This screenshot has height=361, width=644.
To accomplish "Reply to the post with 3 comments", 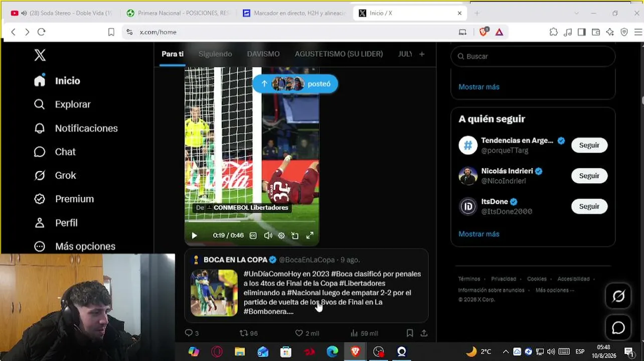I will [192, 333].
